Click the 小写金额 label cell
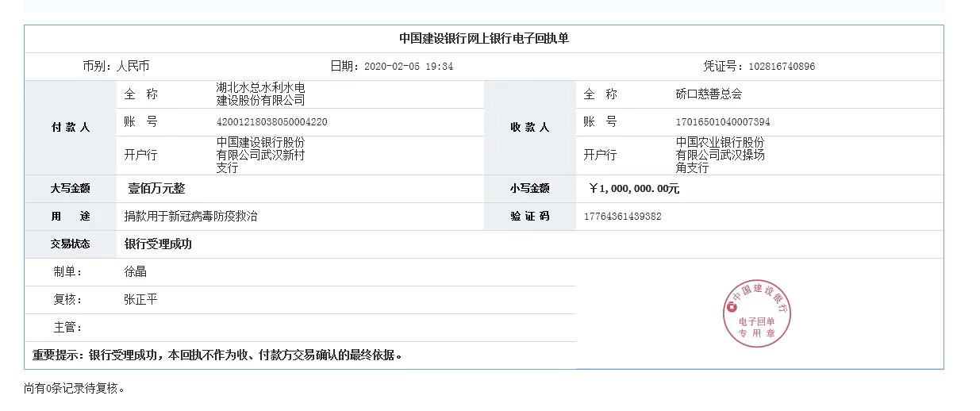The height and width of the screenshot is (411, 980). point(530,189)
